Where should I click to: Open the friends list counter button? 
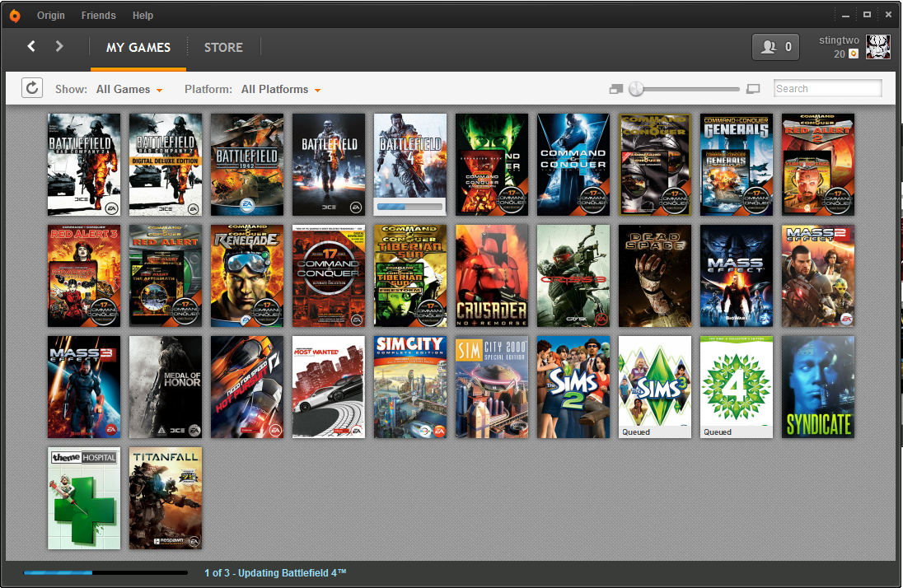tap(775, 47)
